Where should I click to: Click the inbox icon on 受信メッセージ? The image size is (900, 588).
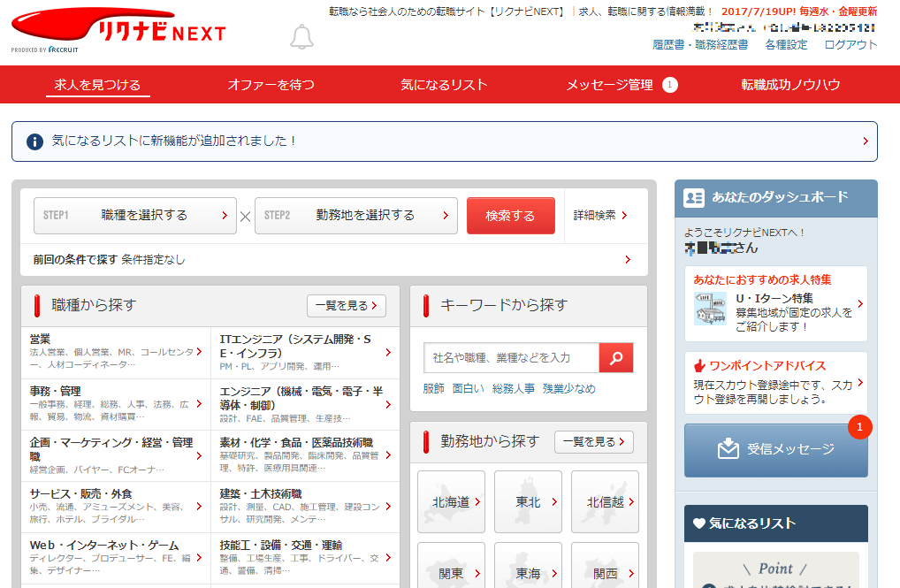tap(728, 448)
